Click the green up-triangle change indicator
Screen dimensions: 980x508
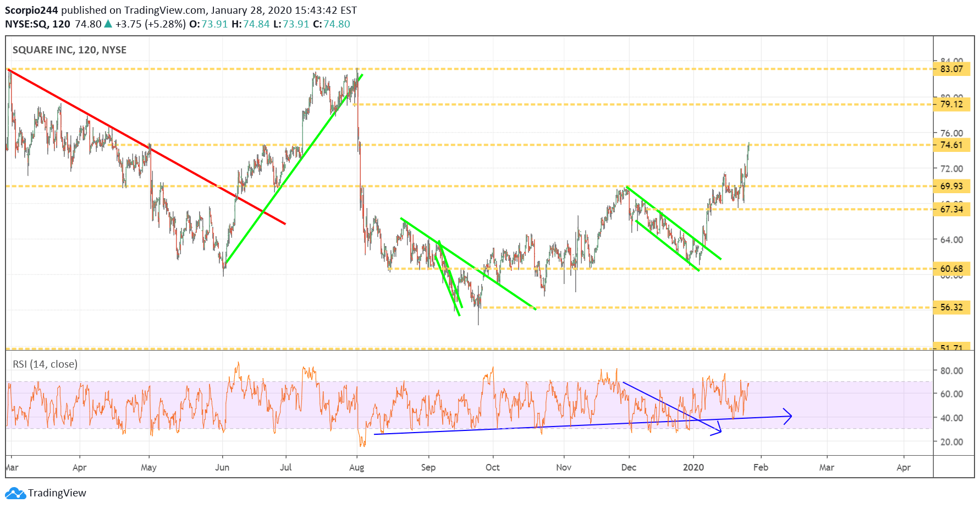(x=108, y=24)
